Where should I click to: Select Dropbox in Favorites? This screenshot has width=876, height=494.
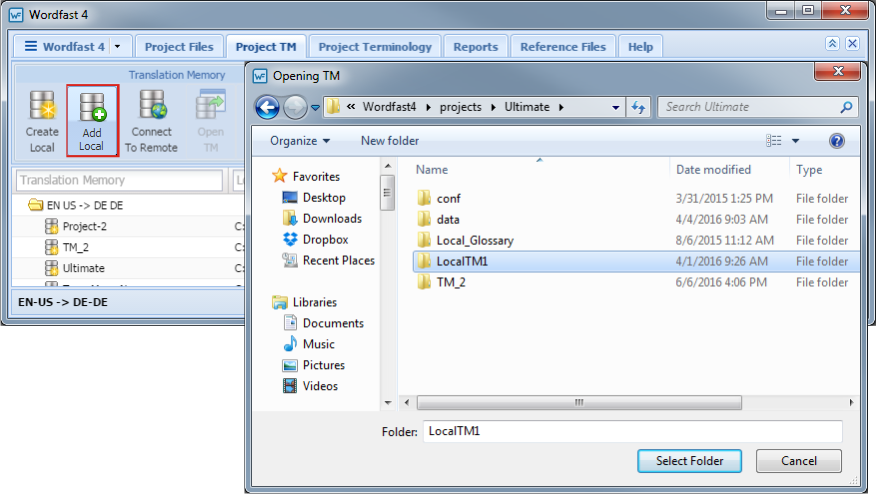[325, 239]
